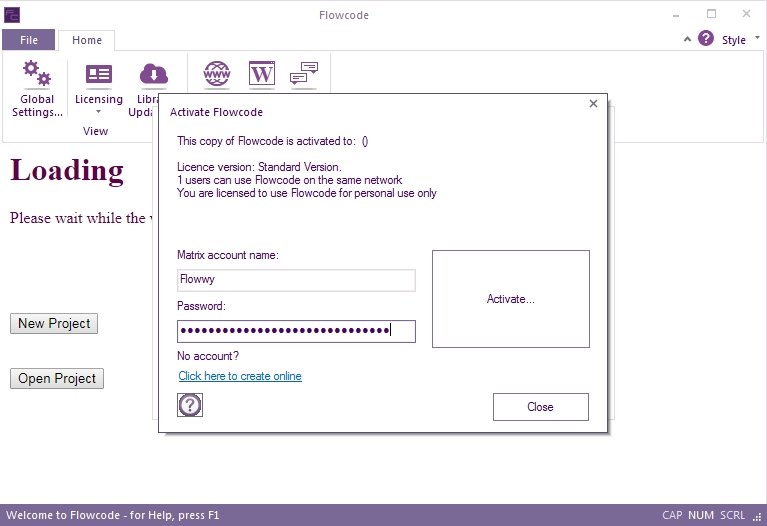
Task: Expand the Licensing dropdown arrow
Action: 98,112
